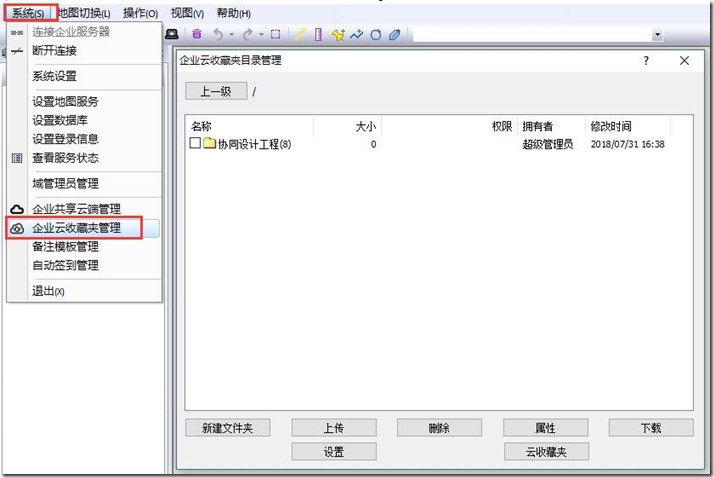Select the dashed rectangle selection tool

tap(275, 34)
